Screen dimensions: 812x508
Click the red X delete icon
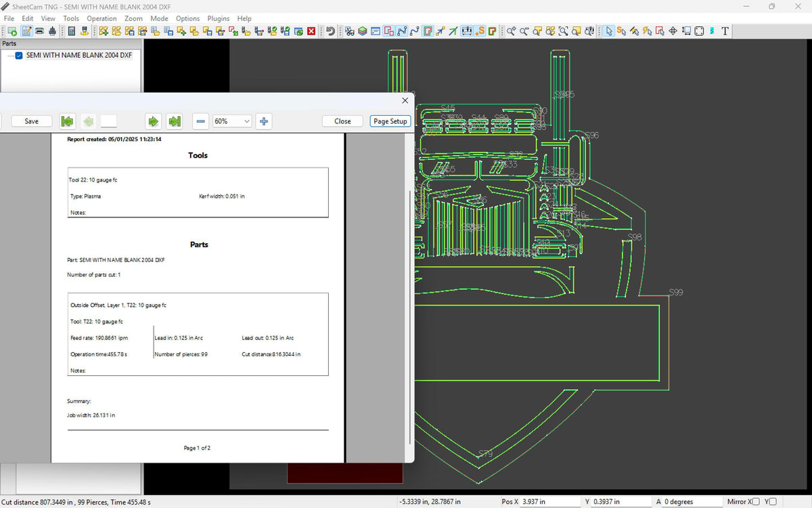point(311,31)
